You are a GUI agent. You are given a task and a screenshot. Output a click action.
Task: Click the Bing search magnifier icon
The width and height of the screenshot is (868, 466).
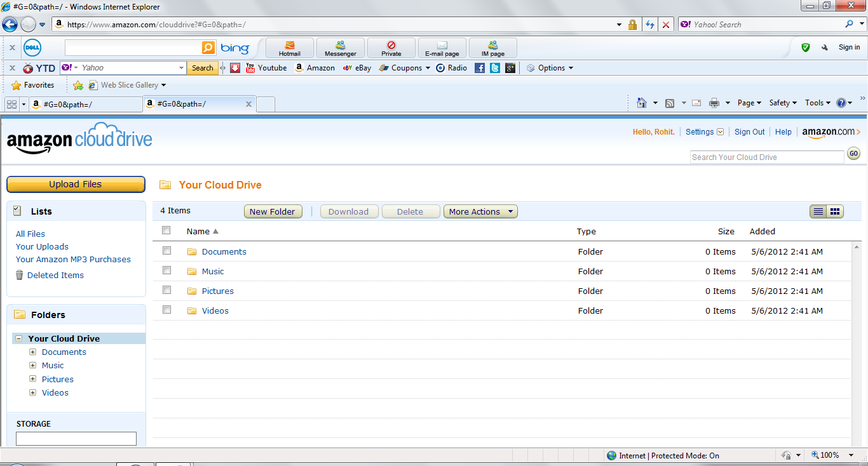[208, 48]
